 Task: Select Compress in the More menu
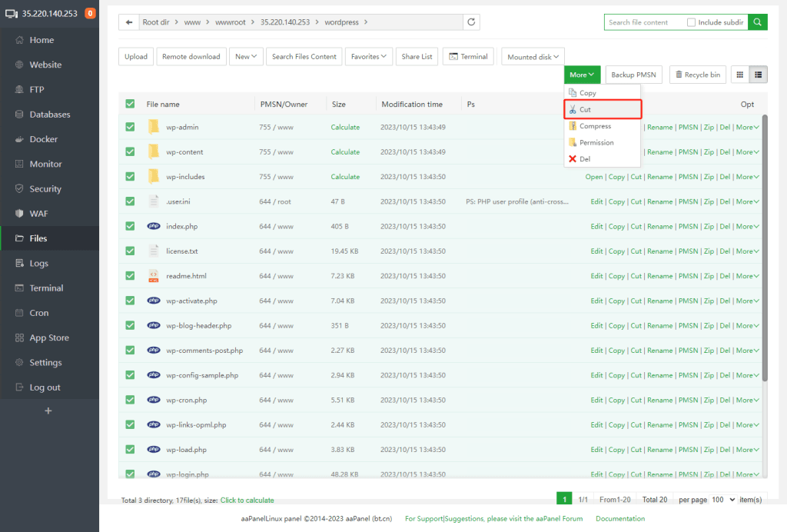(x=595, y=126)
